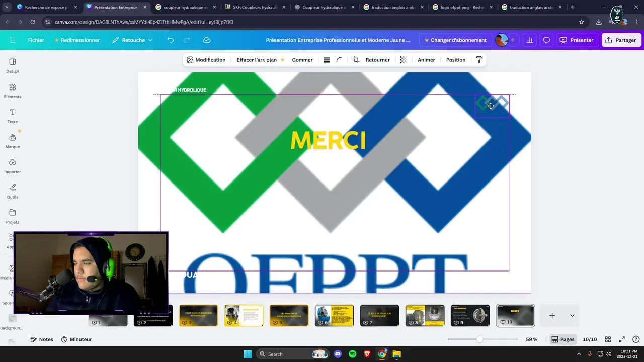Image resolution: width=644 pixels, height=362 pixels.
Task: Add a new page with plus button
Action: (x=552, y=315)
